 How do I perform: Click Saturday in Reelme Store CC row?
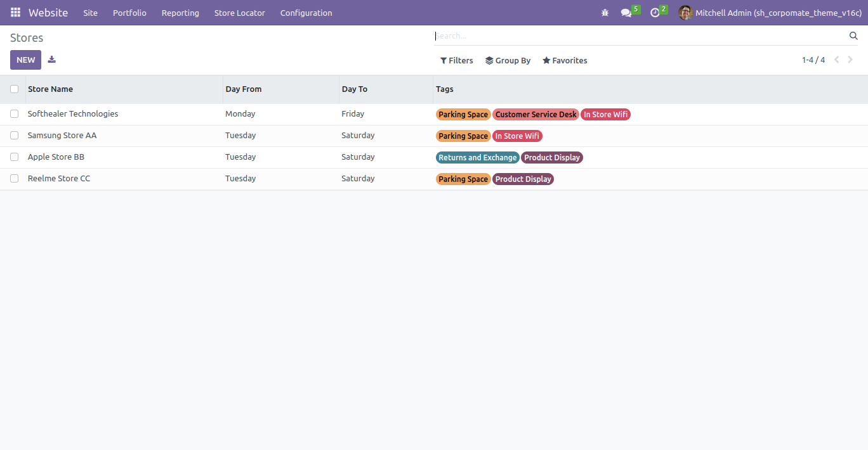(x=358, y=179)
